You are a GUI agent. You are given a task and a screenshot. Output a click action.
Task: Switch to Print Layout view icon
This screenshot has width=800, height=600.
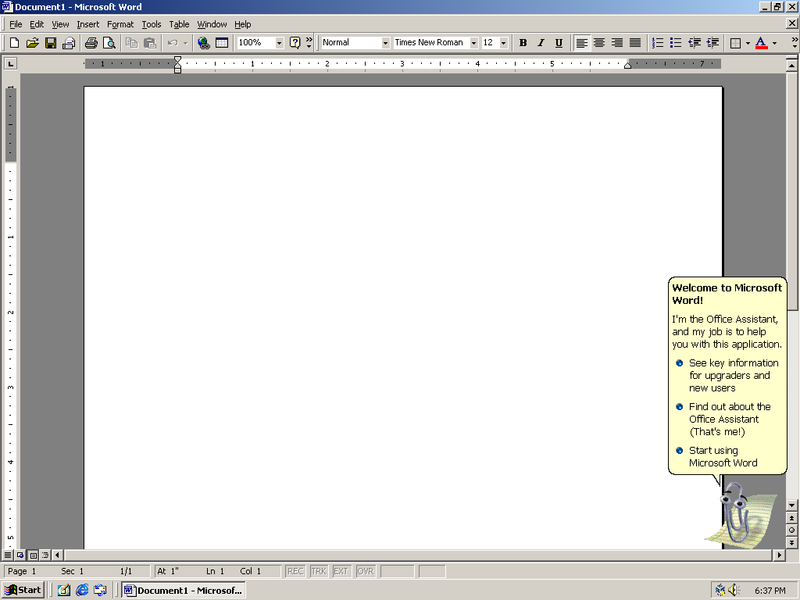click(33, 555)
